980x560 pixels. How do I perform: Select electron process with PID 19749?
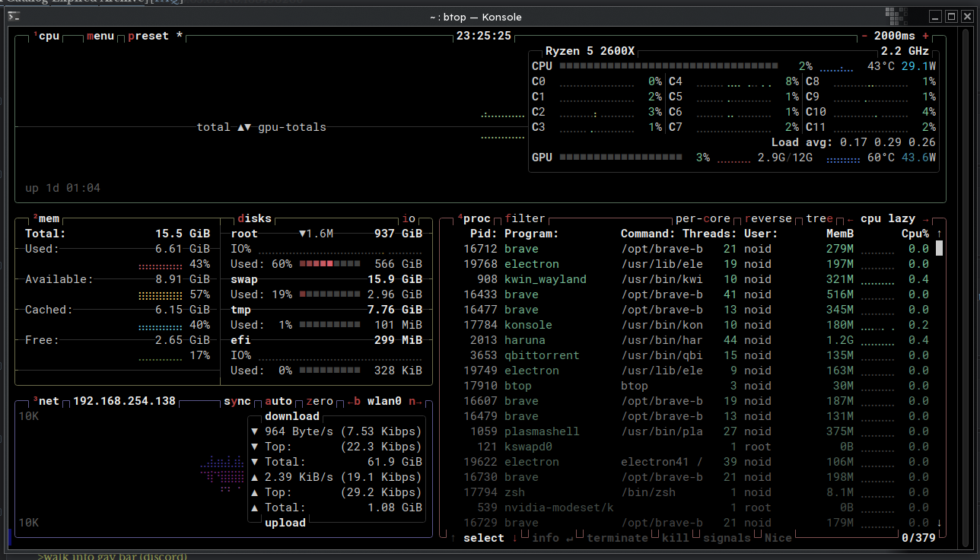tap(696, 371)
